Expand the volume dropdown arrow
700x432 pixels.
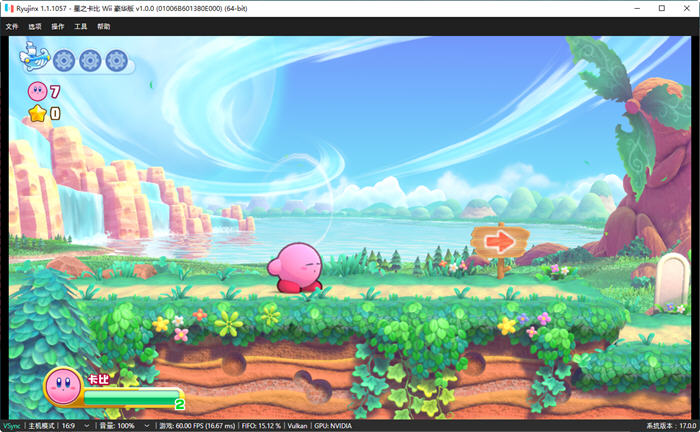[146, 426]
